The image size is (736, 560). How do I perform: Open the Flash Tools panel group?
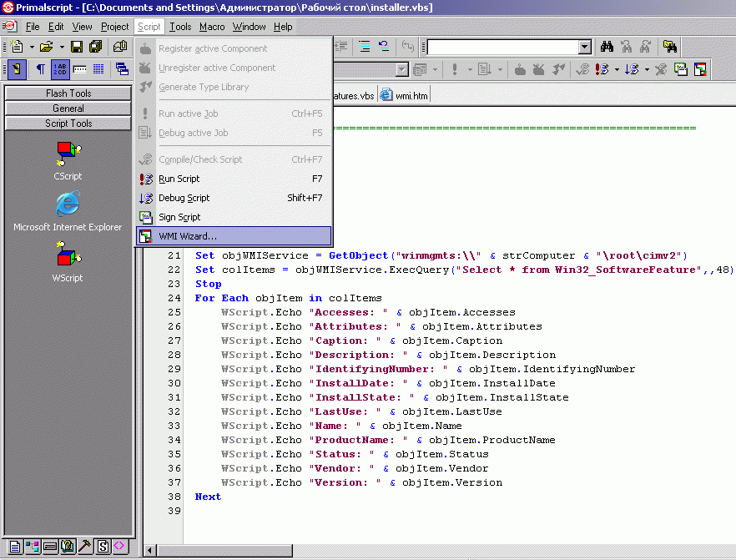[68, 93]
